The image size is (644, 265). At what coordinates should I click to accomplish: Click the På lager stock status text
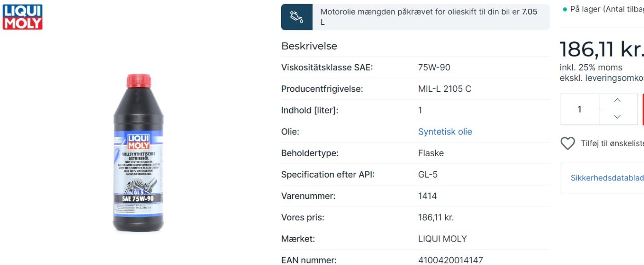[607, 9]
